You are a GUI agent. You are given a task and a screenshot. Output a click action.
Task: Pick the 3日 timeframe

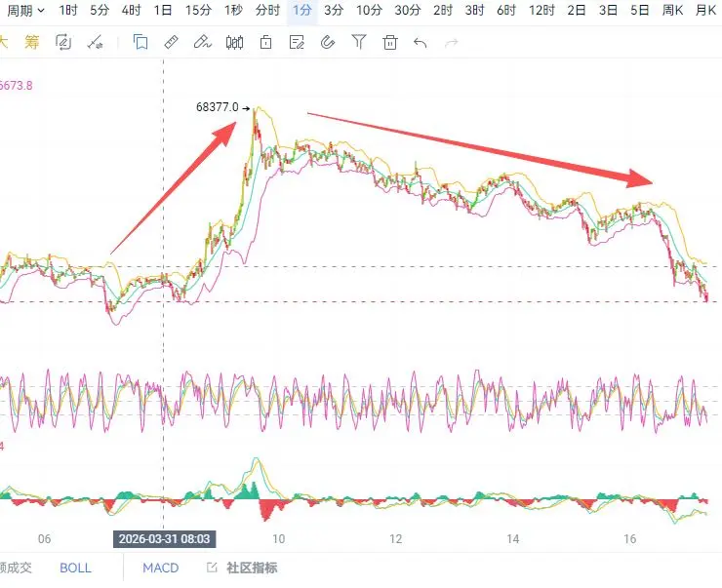[608, 10]
